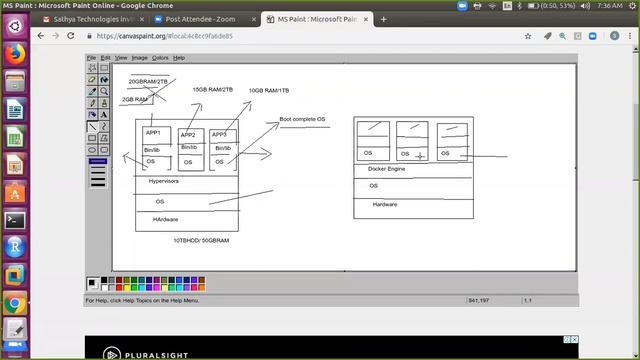The width and height of the screenshot is (640, 360).
Task: Open the Edit menu in Paint
Action: pyautogui.click(x=105, y=58)
